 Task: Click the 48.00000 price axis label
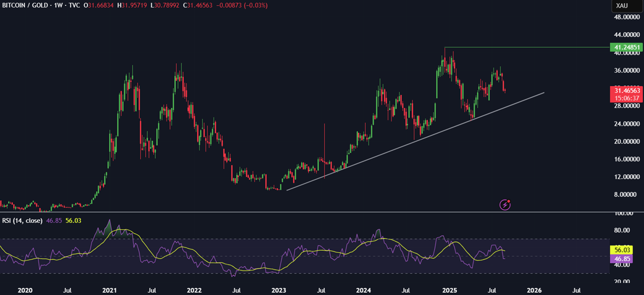tap(626, 17)
